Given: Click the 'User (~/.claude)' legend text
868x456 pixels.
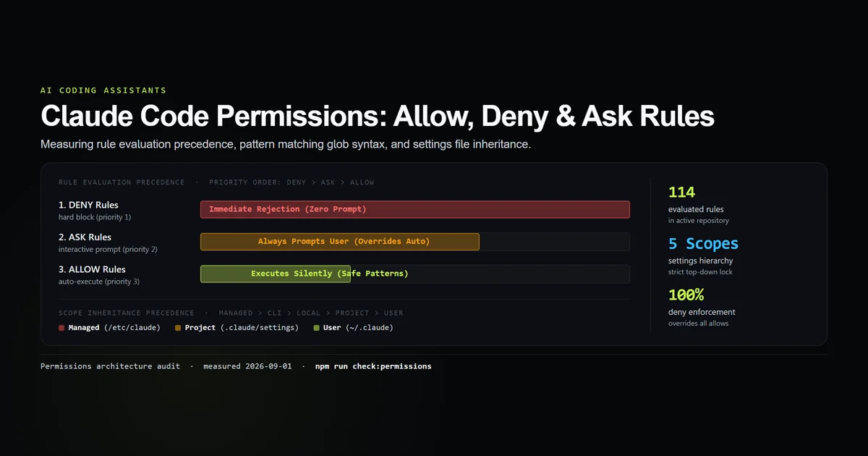Looking at the screenshot, I should [358, 328].
